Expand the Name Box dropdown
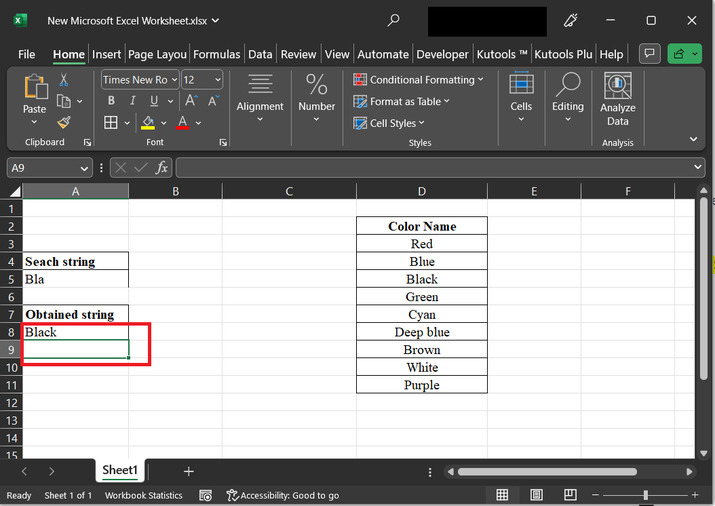The image size is (715, 506). (x=84, y=168)
